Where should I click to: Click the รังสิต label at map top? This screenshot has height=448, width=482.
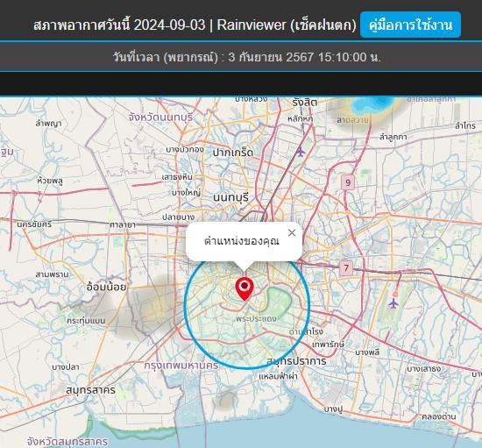point(305,103)
